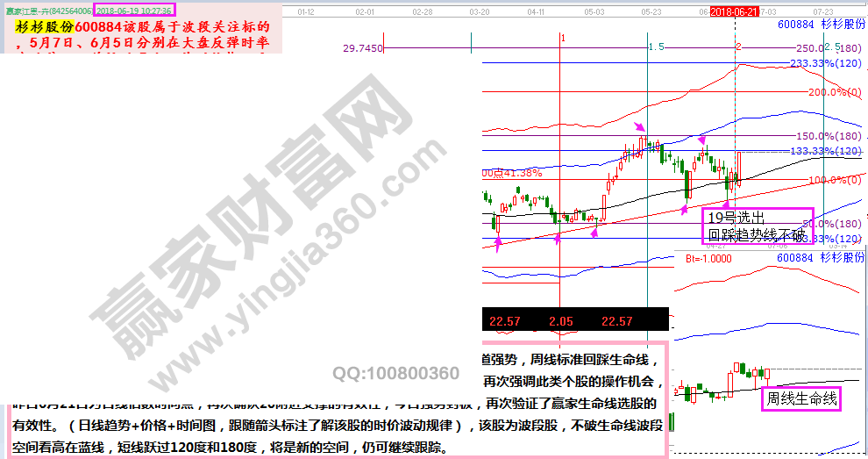Select the yellow highlighted 杉杉股份 text

(46, 27)
